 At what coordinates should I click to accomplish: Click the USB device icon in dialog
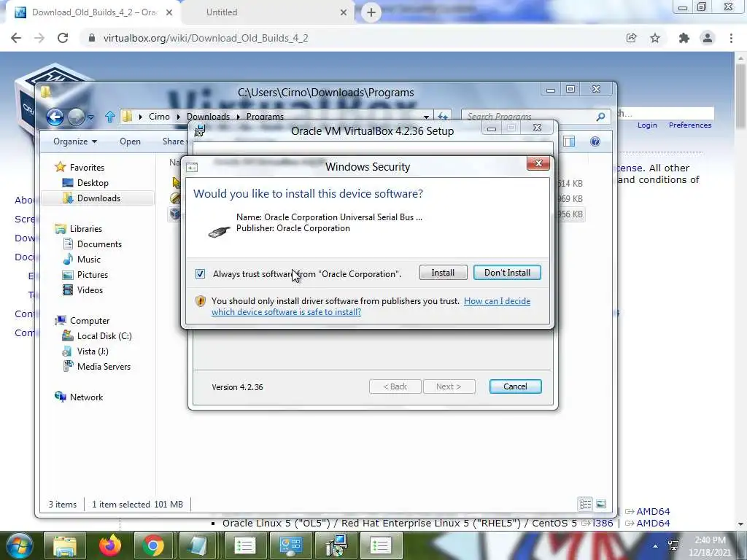[x=219, y=231]
